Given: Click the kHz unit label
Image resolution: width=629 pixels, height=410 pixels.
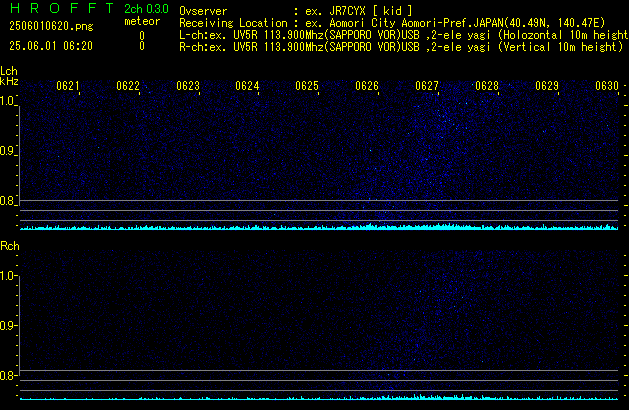Looking at the screenshot, I should point(9,81).
